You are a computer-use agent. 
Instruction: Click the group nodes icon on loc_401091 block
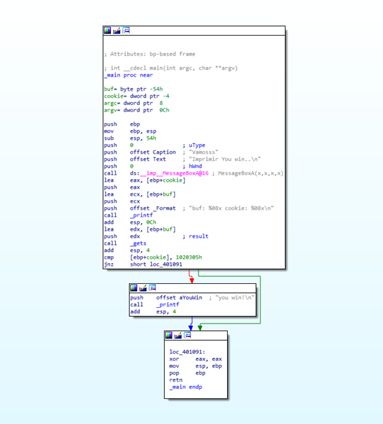[188, 335]
